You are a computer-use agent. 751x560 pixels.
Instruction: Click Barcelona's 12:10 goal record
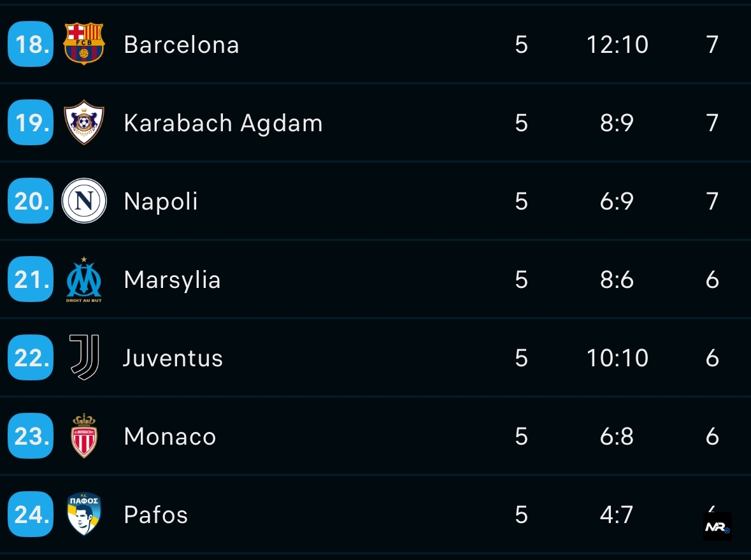(617, 45)
